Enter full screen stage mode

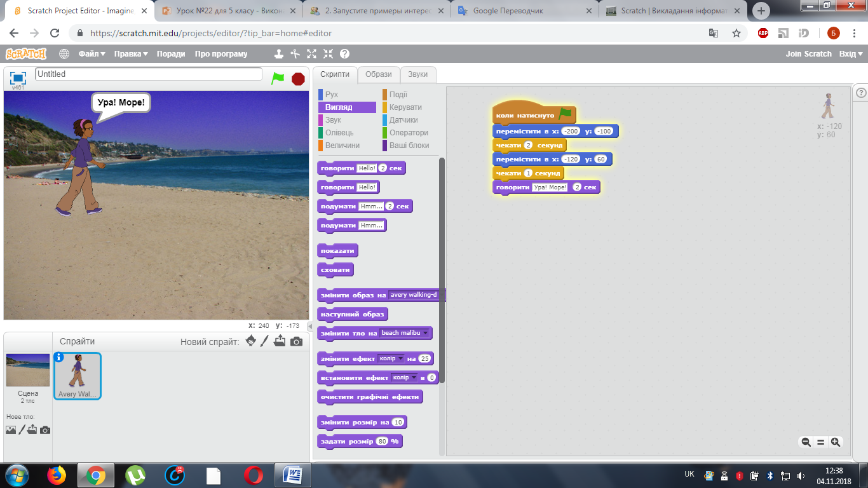tap(18, 78)
